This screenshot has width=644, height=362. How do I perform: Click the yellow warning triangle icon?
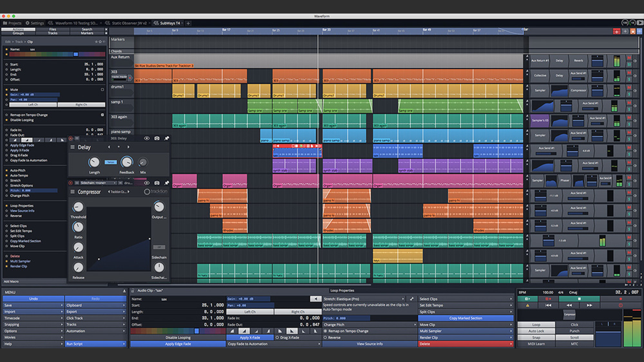(x=527, y=305)
